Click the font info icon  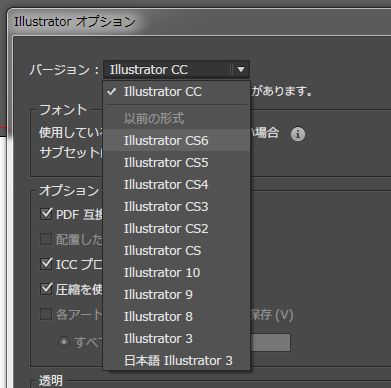(x=298, y=134)
